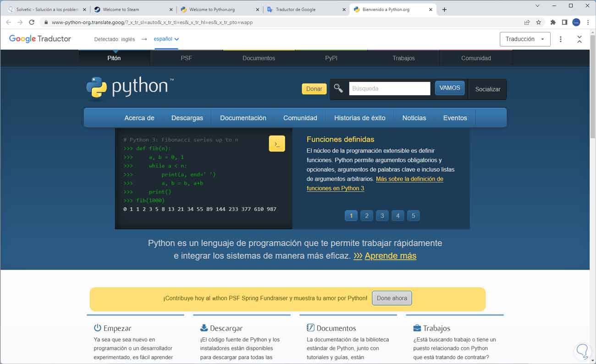Show slide 1 of the code carousel
This screenshot has width=596, height=364.
pos(351,216)
